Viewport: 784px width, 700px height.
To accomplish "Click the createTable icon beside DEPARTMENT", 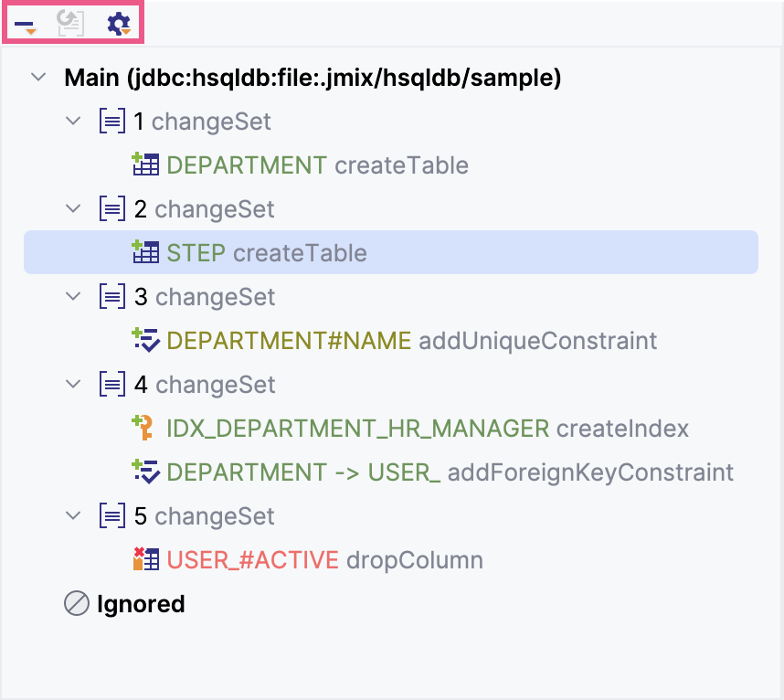I will (x=146, y=164).
